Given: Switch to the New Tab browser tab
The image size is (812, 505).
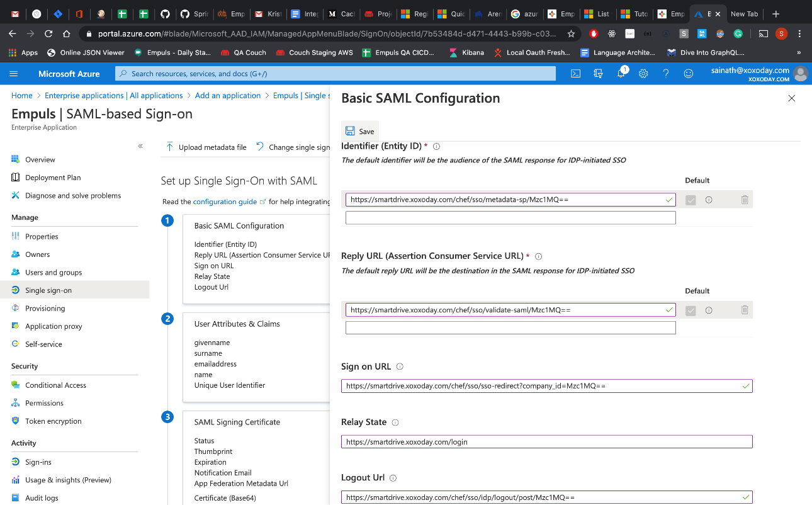Looking at the screenshot, I should (744, 14).
